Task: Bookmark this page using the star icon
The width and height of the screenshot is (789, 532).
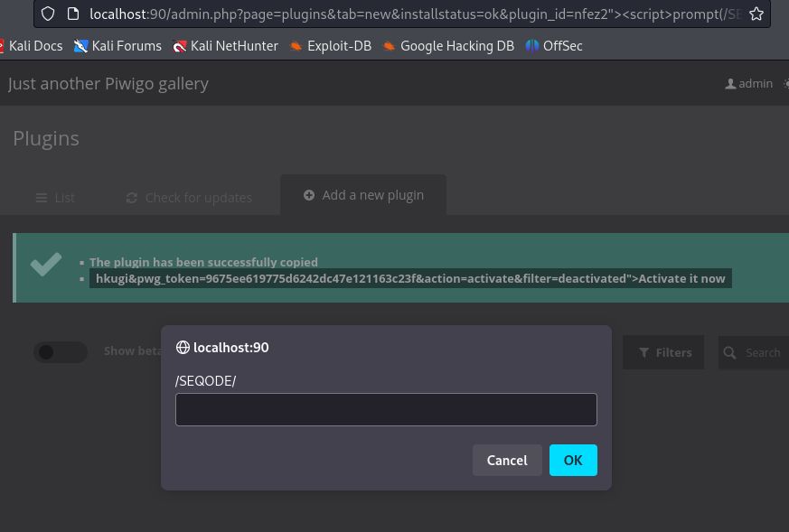Action: (757, 14)
